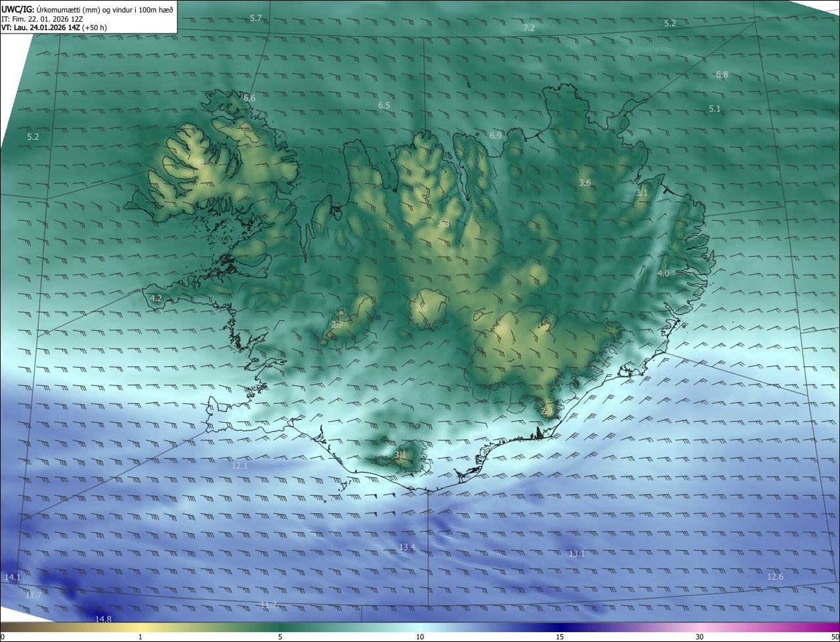Select the 13.1 value label

576,554
